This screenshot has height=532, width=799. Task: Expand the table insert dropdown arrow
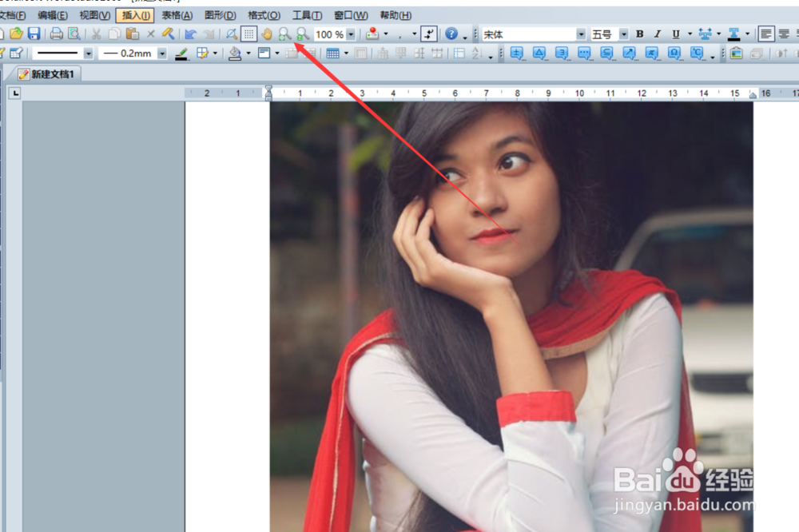[x=347, y=54]
